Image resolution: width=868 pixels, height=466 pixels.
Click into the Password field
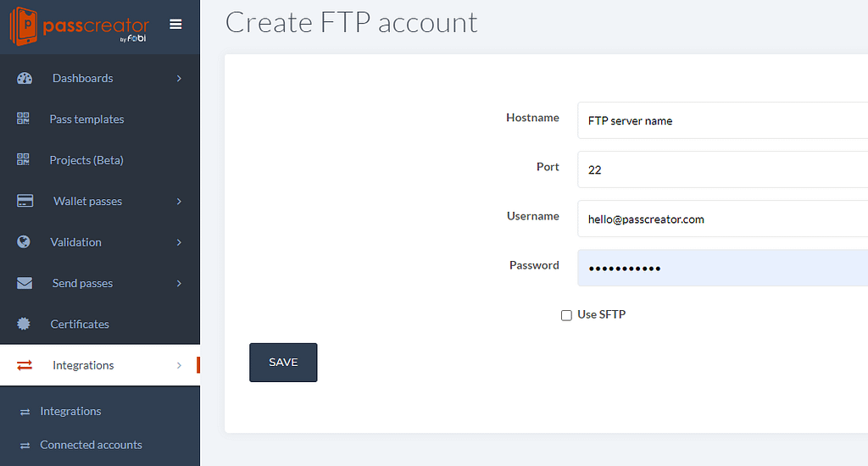point(722,268)
